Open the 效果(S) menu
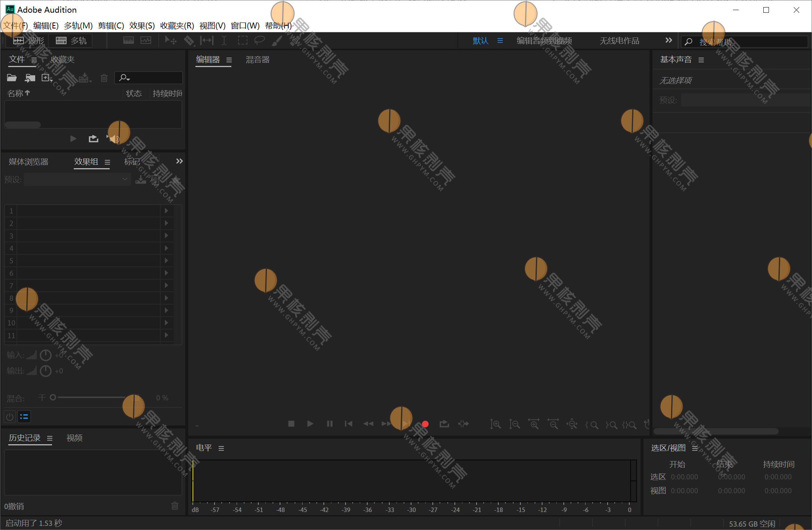The height and width of the screenshot is (530, 812). [142, 25]
